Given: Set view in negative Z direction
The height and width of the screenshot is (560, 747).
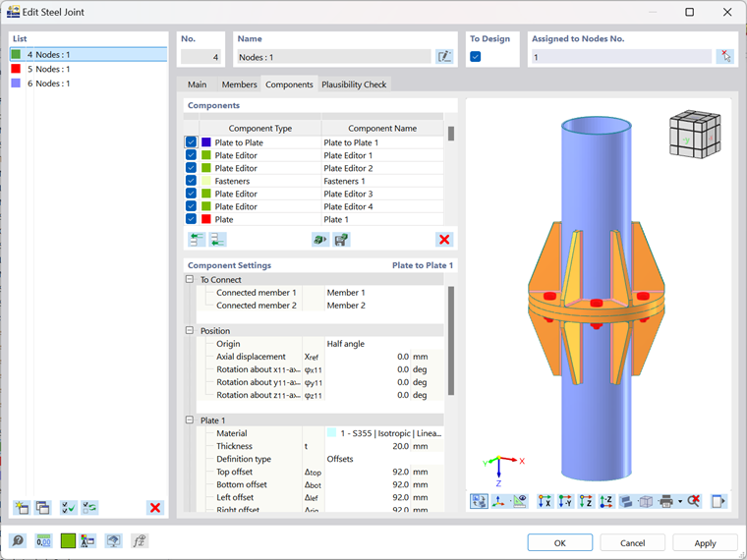Looking at the screenshot, I should pyautogui.click(x=606, y=501).
